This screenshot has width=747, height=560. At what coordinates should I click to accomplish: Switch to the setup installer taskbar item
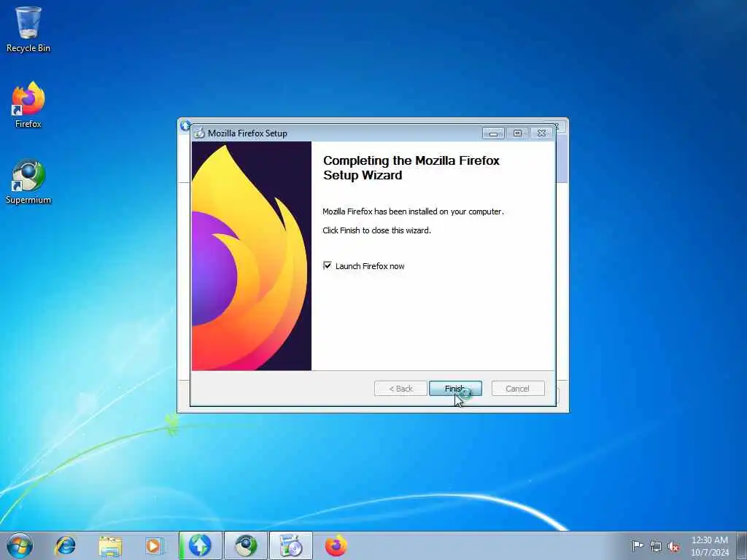click(x=291, y=545)
